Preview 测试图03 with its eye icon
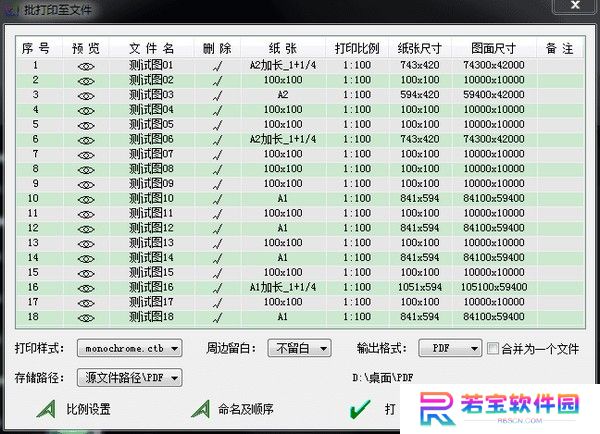This screenshot has width=600, height=434. [86, 96]
